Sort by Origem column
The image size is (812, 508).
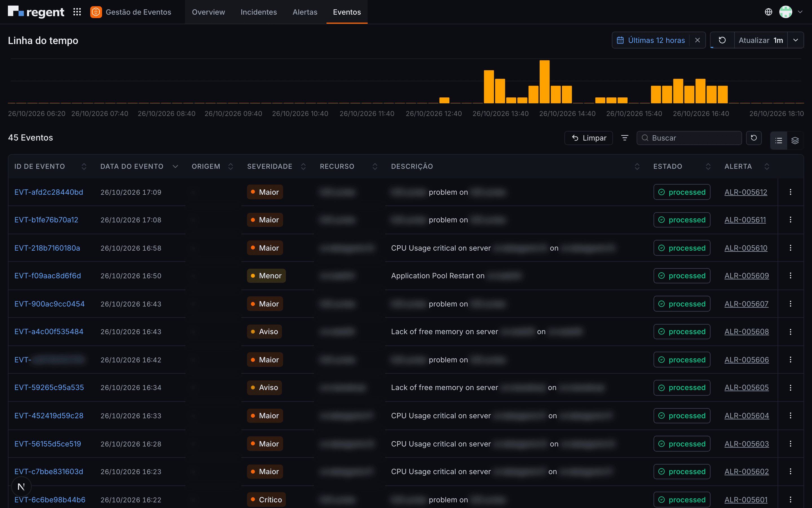pos(231,167)
